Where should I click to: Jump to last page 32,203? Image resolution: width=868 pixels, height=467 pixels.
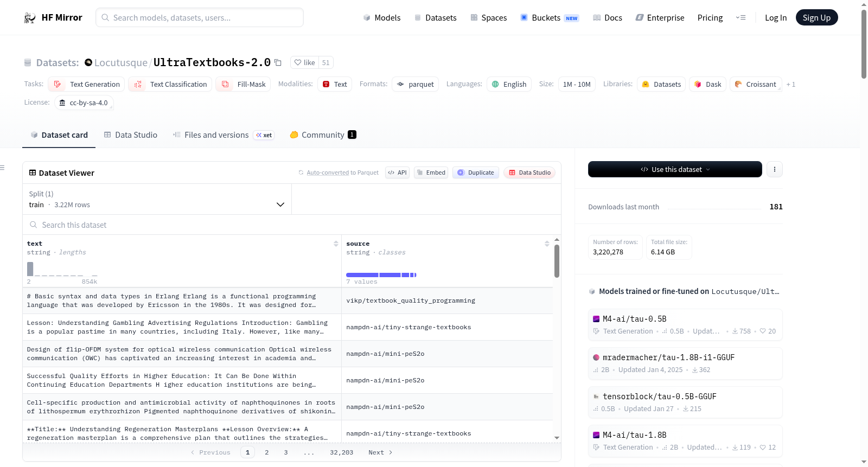pos(342,452)
